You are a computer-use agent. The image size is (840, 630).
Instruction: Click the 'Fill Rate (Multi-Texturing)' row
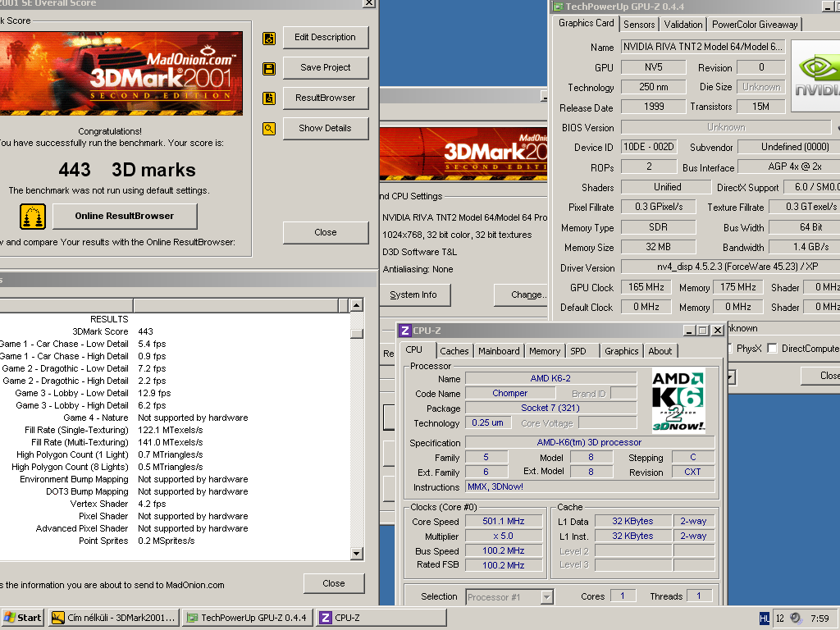point(176,442)
